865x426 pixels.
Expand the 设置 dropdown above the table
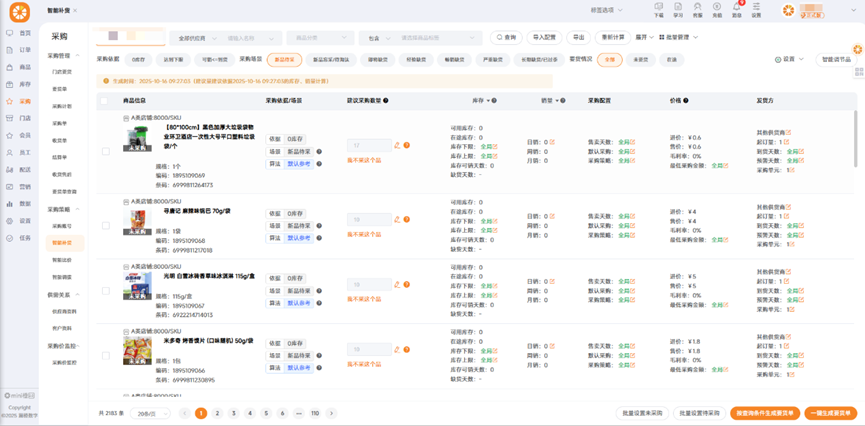pos(790,60)
